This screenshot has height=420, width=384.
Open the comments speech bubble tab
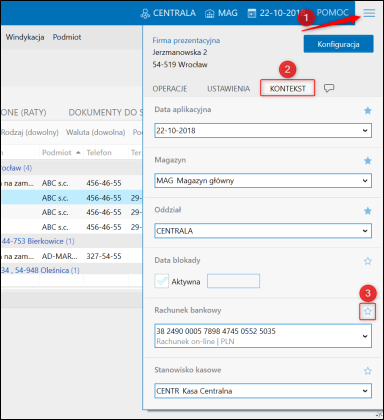tap(329, 88)
